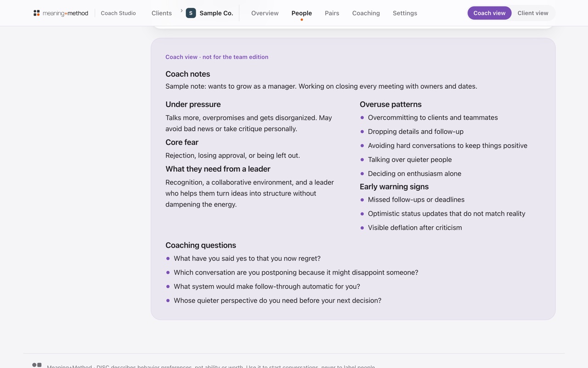Screen dimensions: 588x368
Task: Click 'Visible deflation after criticism'
Action: pyautogui.click(x=415, y=228)
